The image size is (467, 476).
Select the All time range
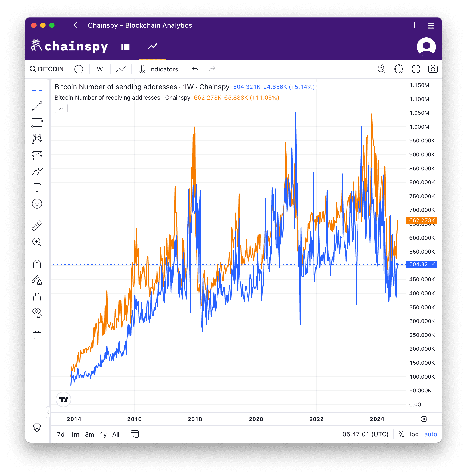pos(116,434)
